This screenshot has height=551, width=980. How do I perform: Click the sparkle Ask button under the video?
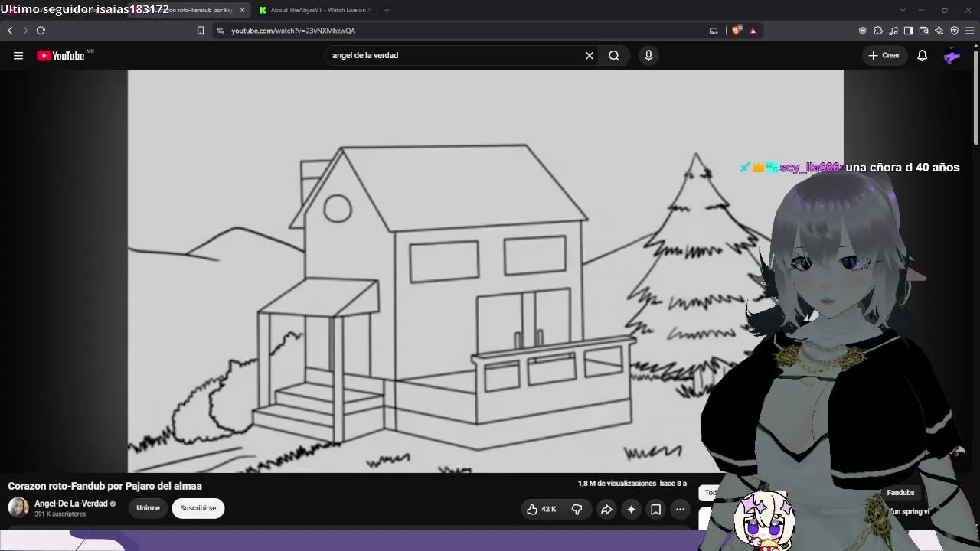tap(631, 509)
